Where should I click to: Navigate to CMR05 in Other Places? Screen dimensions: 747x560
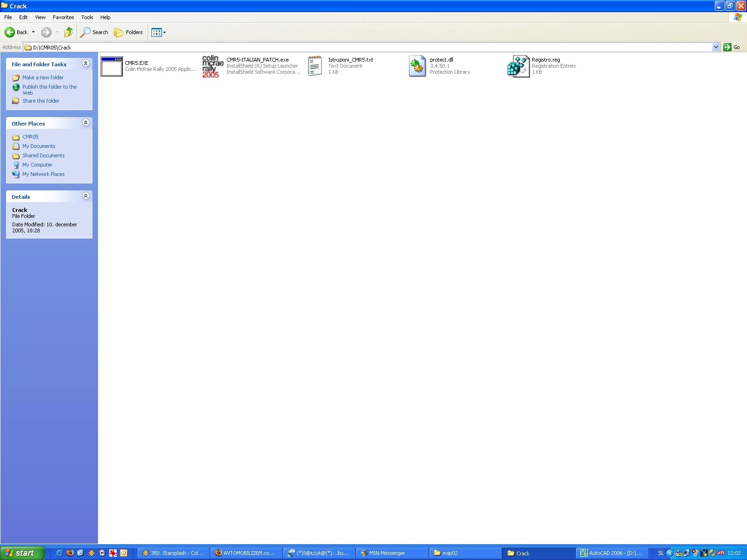(30, 137)
